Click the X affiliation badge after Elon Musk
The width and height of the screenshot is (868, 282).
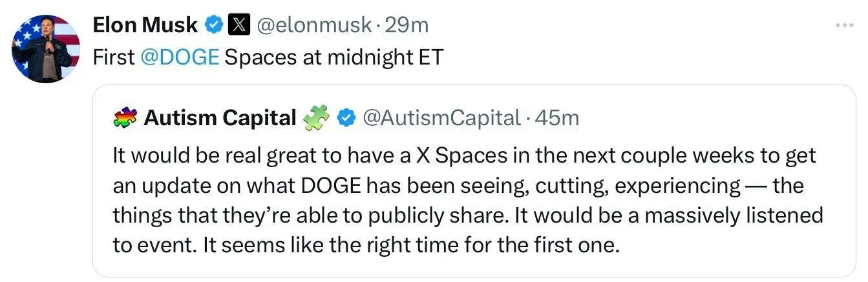click(x=238, y=25)
